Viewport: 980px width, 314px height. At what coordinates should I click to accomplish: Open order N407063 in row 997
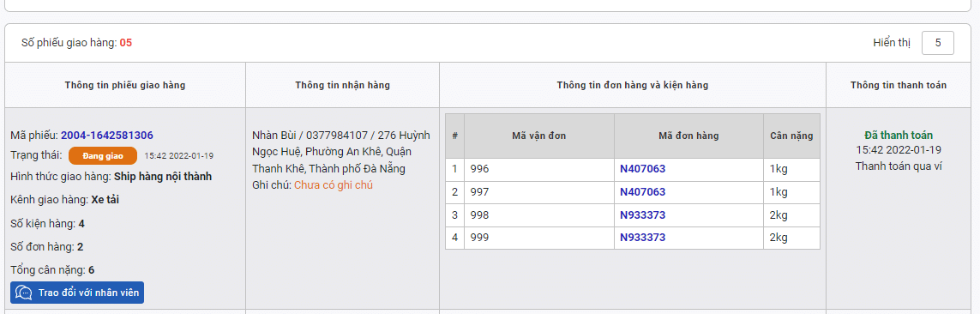point(642,192)
